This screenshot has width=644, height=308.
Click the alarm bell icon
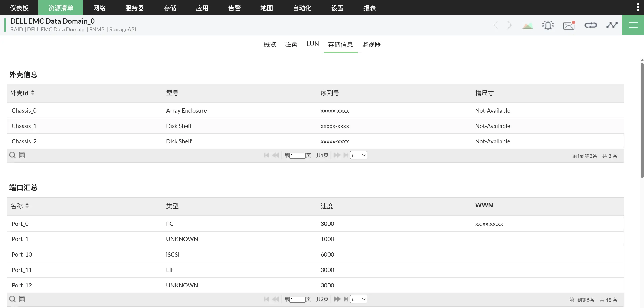click(x=548, y=25)
